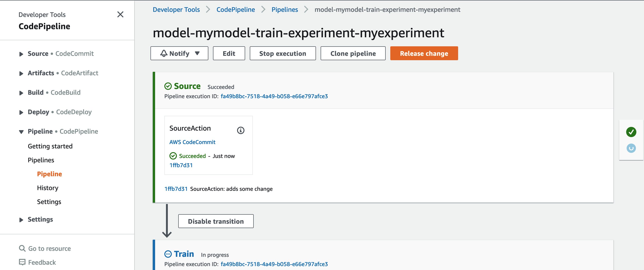This screenshot has height=270, width=644.
Task: Open History in the sidebar
Action: pos(47,188)
